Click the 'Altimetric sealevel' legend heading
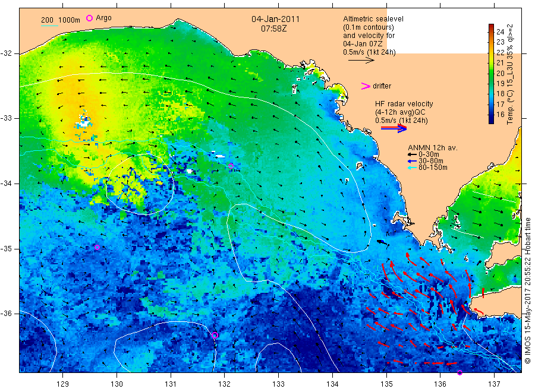This screenshot has height=392, width=535. tap(373, 19)
